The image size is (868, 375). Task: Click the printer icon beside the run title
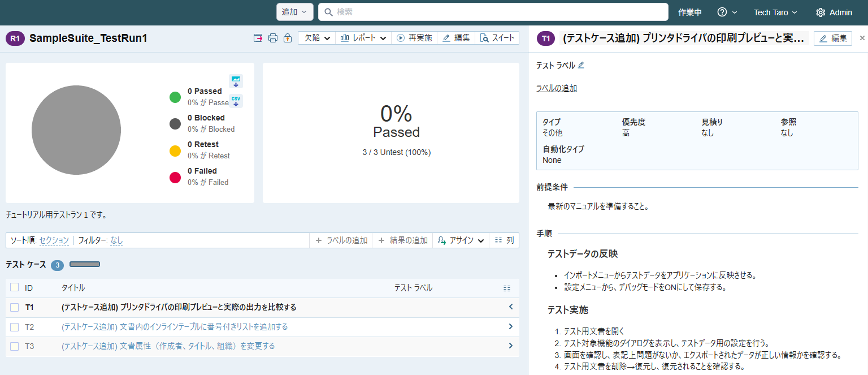pyautogui.click(x=273, y=38)
